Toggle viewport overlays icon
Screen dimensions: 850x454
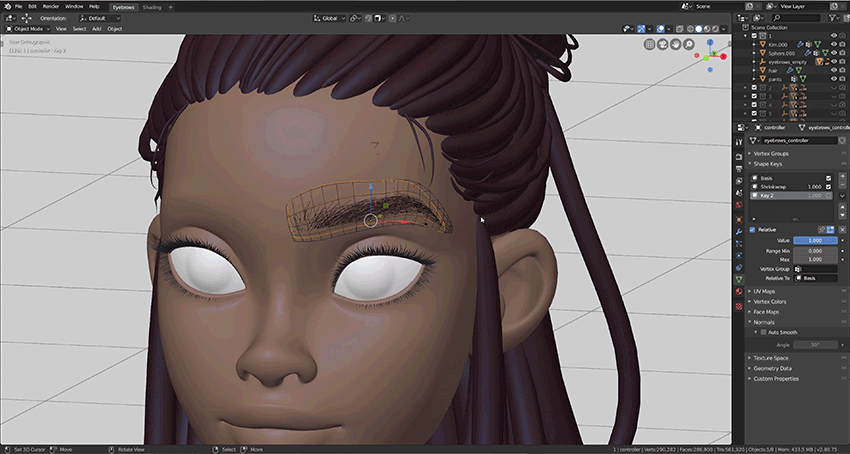coord(661,29)
